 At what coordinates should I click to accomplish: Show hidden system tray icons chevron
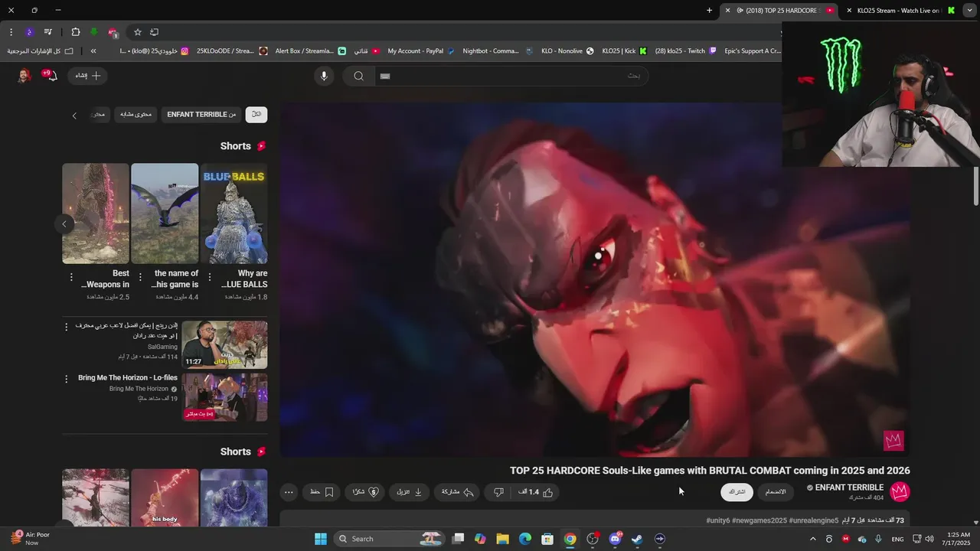(x=813, y=539)
